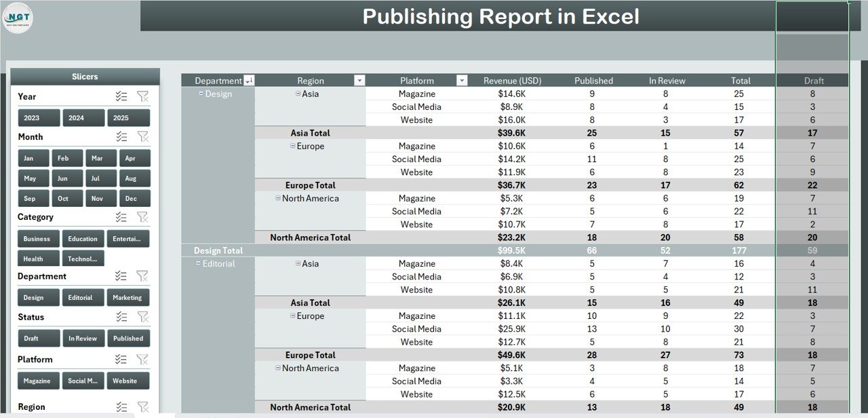Select Aug in the Month slicer
This screenshot has height=418, width=868.
click(x=135, y=178)
